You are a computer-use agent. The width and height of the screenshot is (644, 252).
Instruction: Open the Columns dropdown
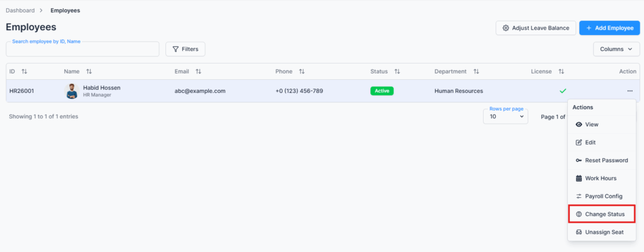[x=616, y=49]
